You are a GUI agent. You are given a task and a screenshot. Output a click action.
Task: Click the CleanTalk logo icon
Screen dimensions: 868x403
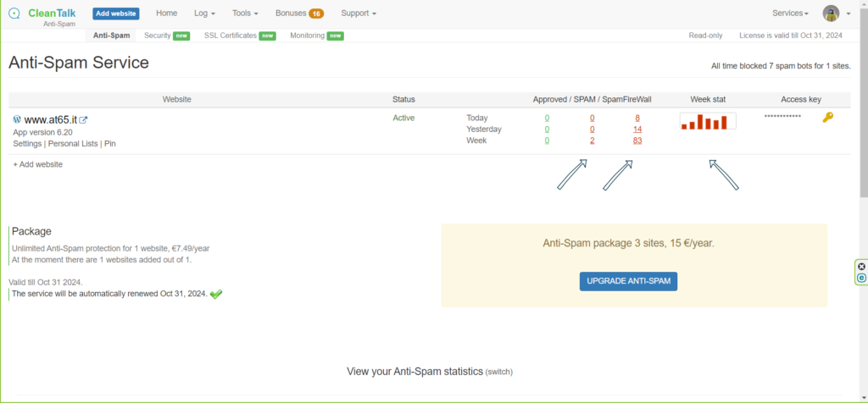(15, 14)
